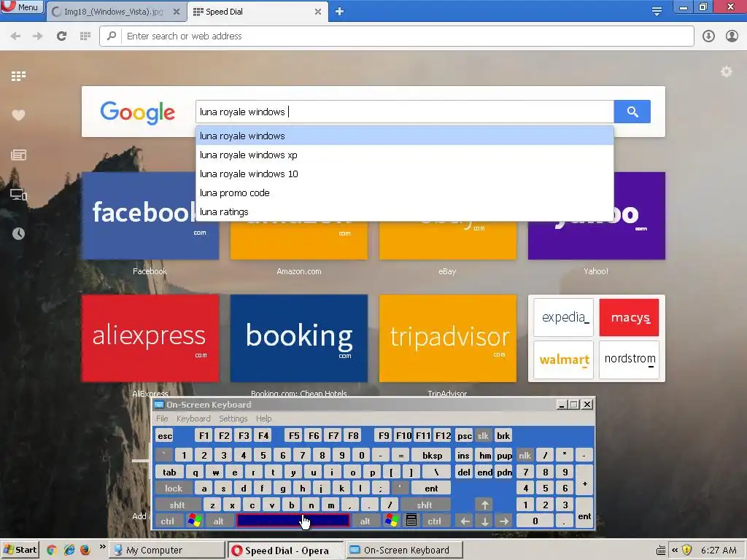Open the Help menu in On-Screen Keyboard
The width and height of the screenshot is (747, 560).
tap(263, 419)
